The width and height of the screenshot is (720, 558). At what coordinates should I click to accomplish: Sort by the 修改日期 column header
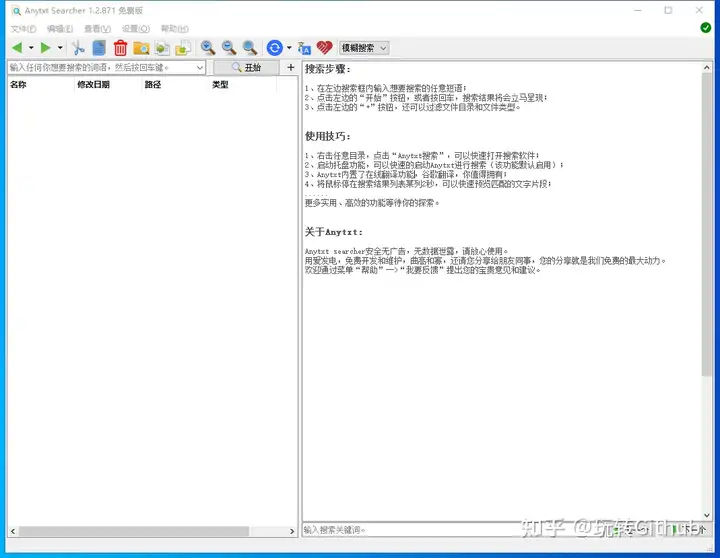point(108,85)
